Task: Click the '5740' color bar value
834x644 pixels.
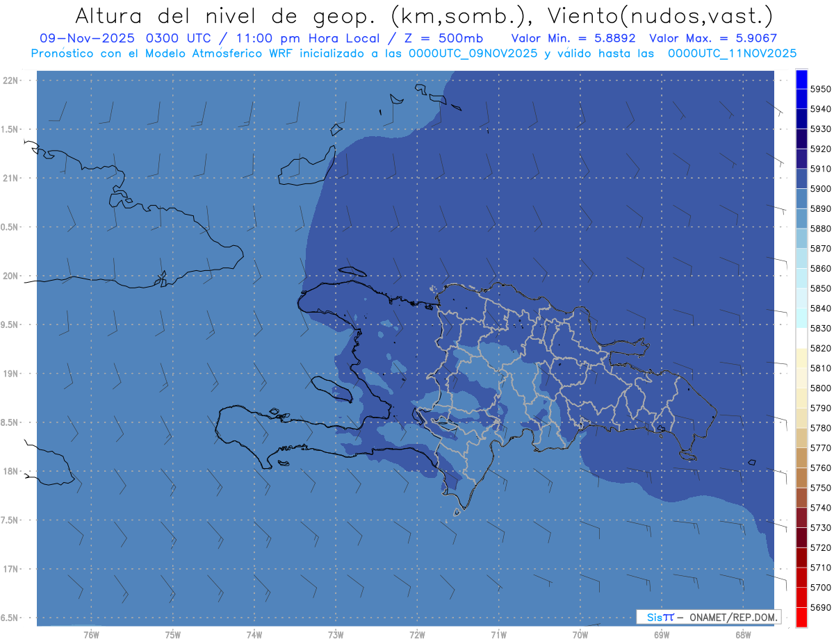Action: point(821,508)
